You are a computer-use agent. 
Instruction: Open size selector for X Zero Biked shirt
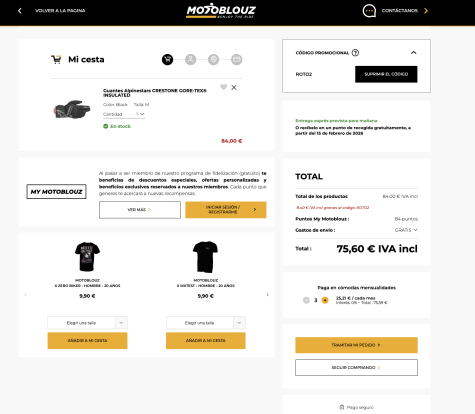[87, 323]
